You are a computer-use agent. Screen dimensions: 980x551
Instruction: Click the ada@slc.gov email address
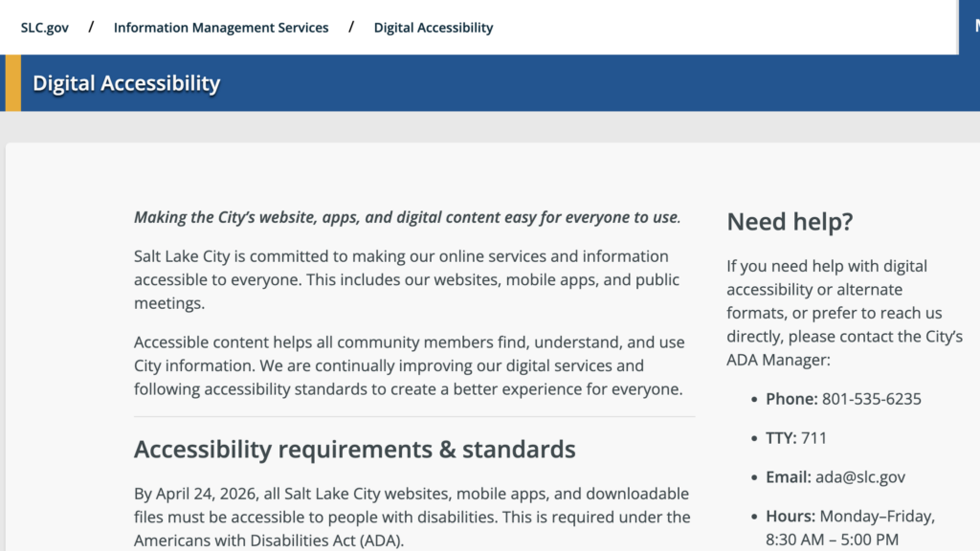coord(860,476)
